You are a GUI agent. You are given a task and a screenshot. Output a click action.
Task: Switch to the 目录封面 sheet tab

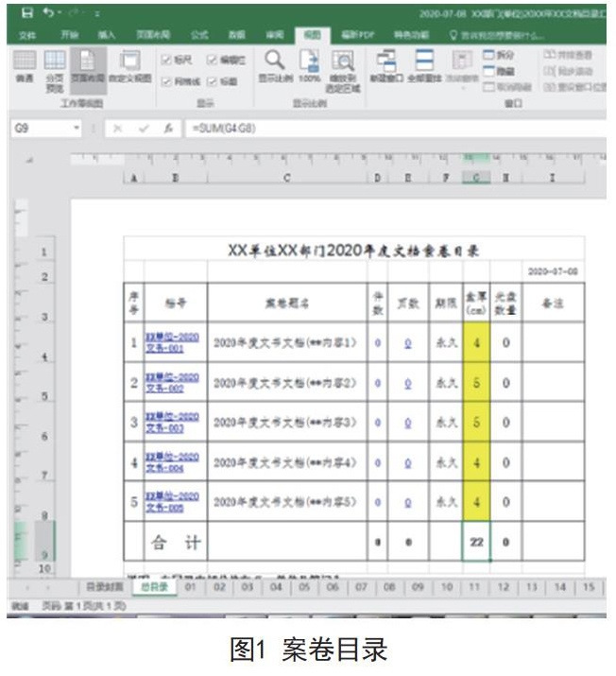pos(105,587)
